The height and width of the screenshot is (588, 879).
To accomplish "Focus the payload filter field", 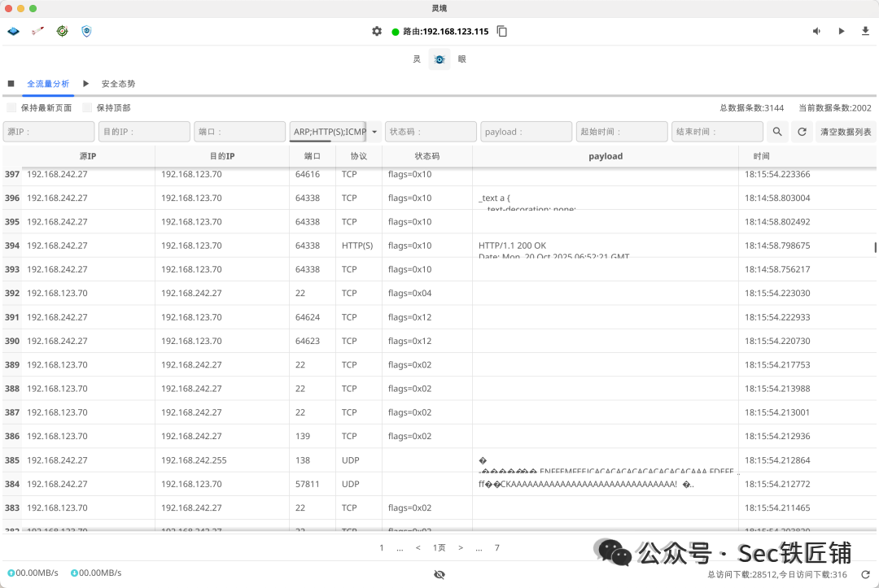I will pyautogui.click(x=527, y=132).
